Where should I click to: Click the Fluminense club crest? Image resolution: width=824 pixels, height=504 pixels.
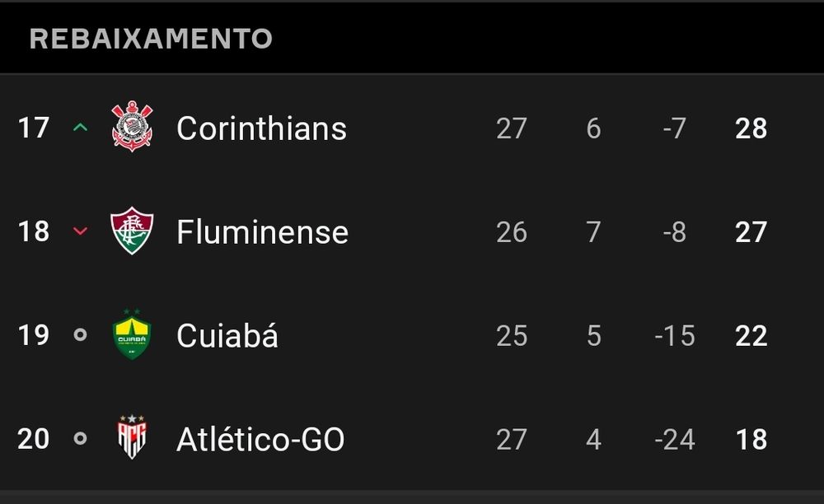coord(132,231)
